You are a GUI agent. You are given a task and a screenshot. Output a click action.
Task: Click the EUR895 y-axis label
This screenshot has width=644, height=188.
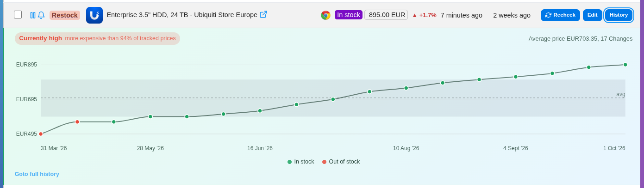coord(26,65)
